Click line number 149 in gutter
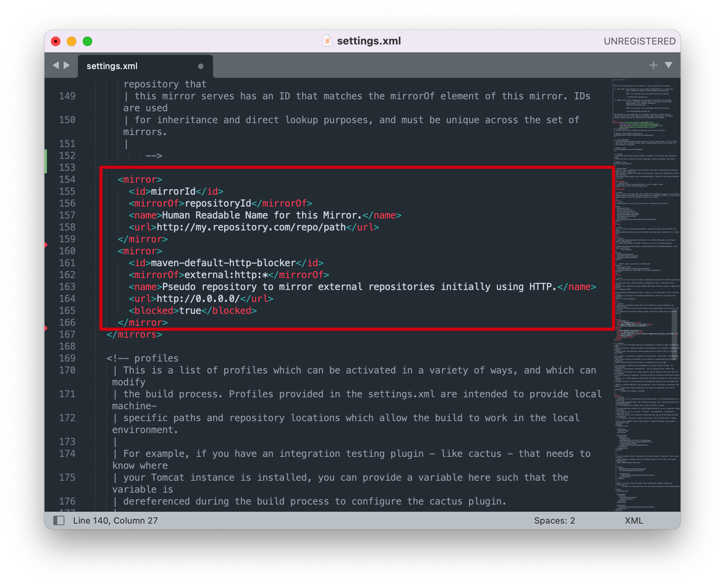 click(67, 96)
